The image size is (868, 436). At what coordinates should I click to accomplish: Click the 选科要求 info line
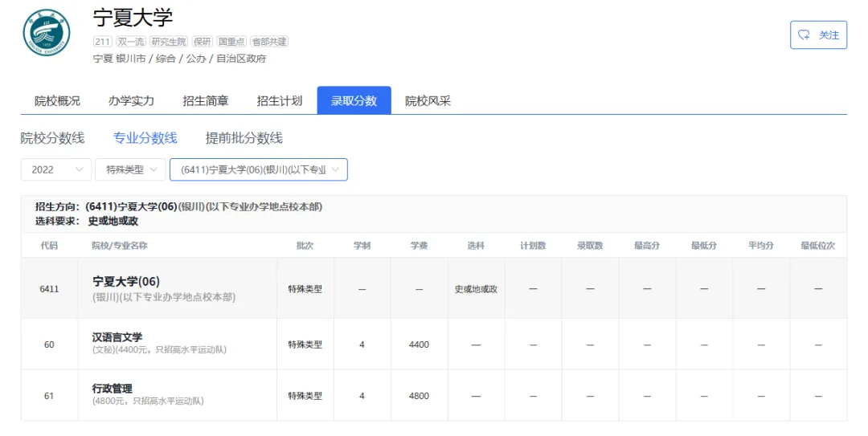87,222
